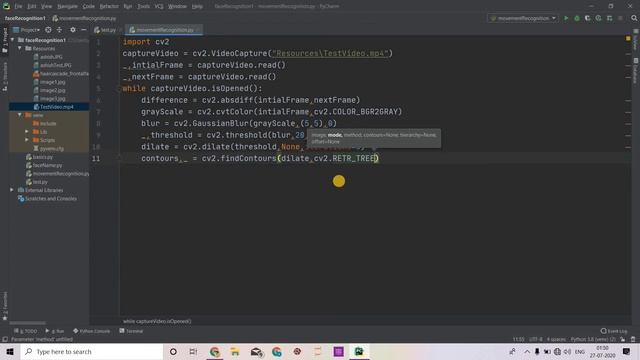640x360 pixels.
Task: Click Resources\TestVideo.mp4 string in code
Action: click(x=330, y=53)
